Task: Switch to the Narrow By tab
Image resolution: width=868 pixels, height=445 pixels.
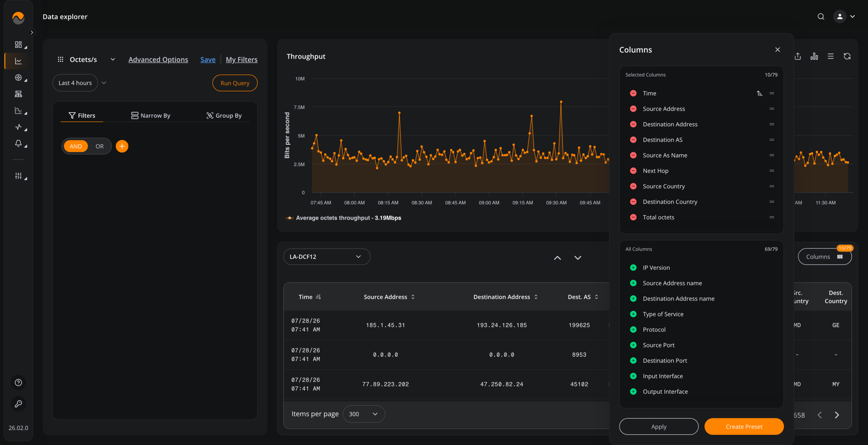Action: pos(151,116)
